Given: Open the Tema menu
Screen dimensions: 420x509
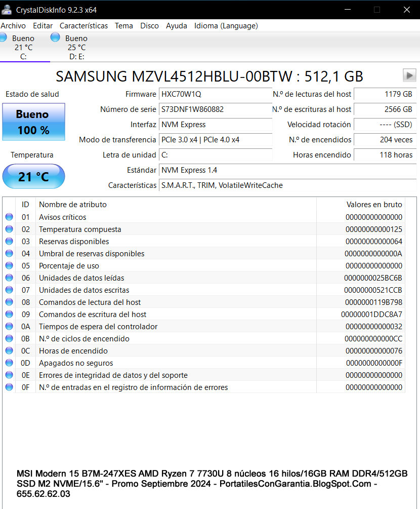Looking at the screenshot, I should 124,26.
